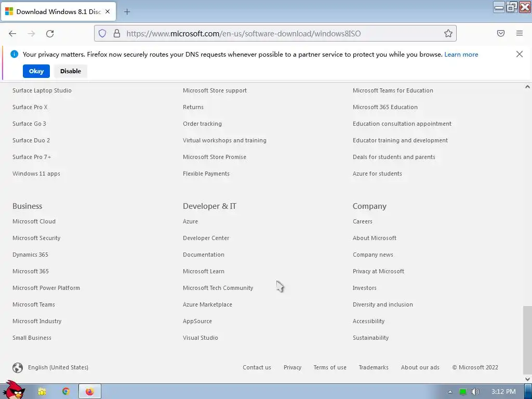Open Company news link
Viewport: 532px width, 399px height.
373,255
